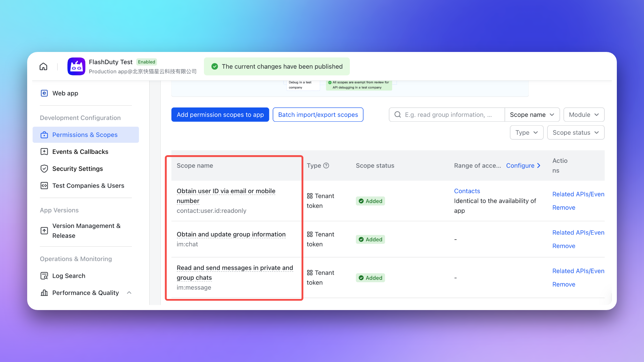
Task: Open the Scope name dropdown
Action: (532, 115)
